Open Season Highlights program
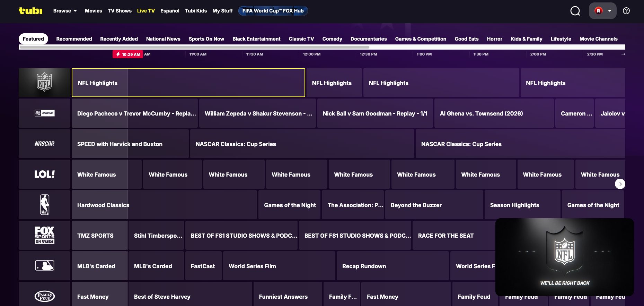644x306 pixels. 522,205
